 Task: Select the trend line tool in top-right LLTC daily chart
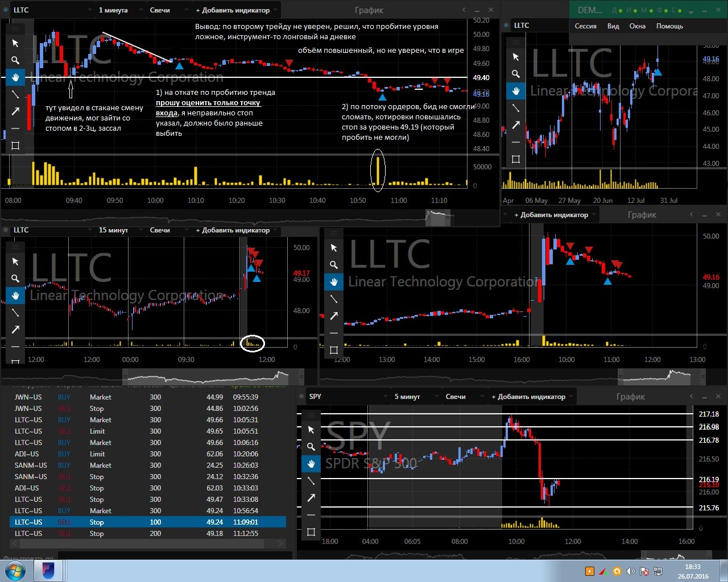516,108
